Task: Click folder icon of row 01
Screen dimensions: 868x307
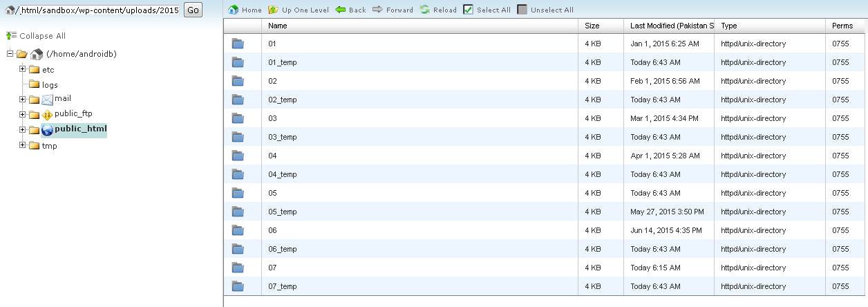Action: click(x=238, y=44)
